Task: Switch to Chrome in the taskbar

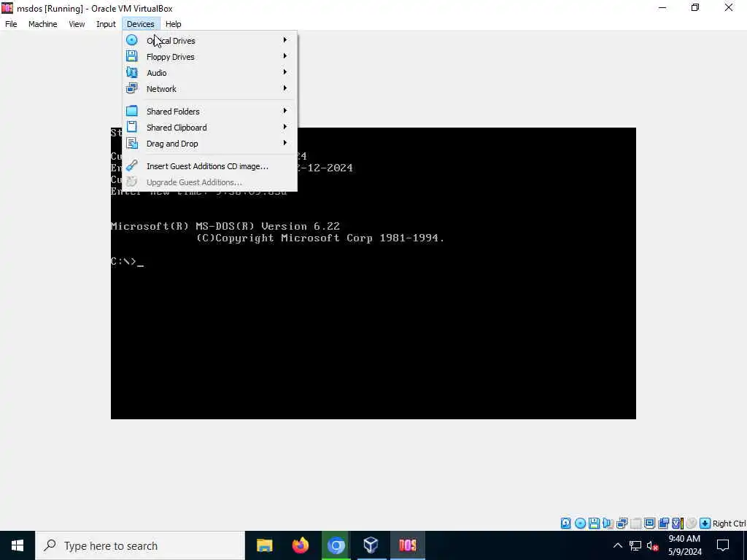Action: (336, 545)
